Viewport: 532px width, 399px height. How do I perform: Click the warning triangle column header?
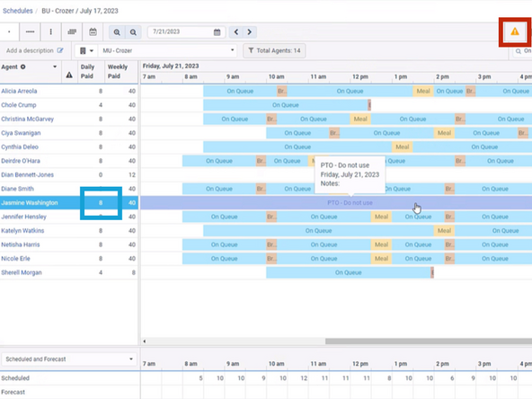[69, 75]
